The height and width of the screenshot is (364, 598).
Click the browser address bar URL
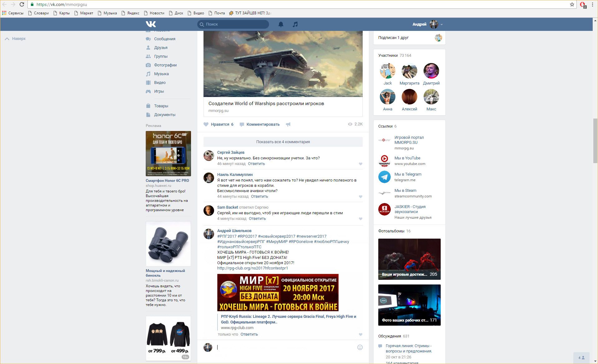62,4
